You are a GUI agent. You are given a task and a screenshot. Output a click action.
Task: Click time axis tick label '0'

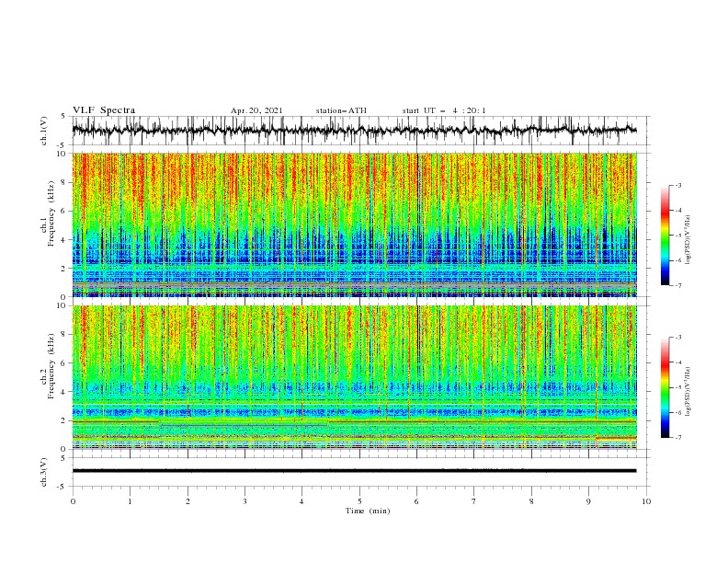tap(73, 501)
